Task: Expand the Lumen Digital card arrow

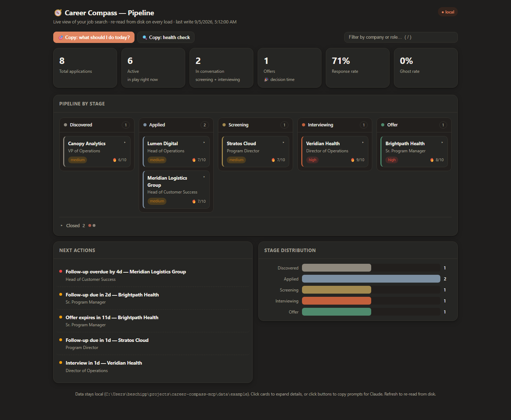Action: [204, 142]
